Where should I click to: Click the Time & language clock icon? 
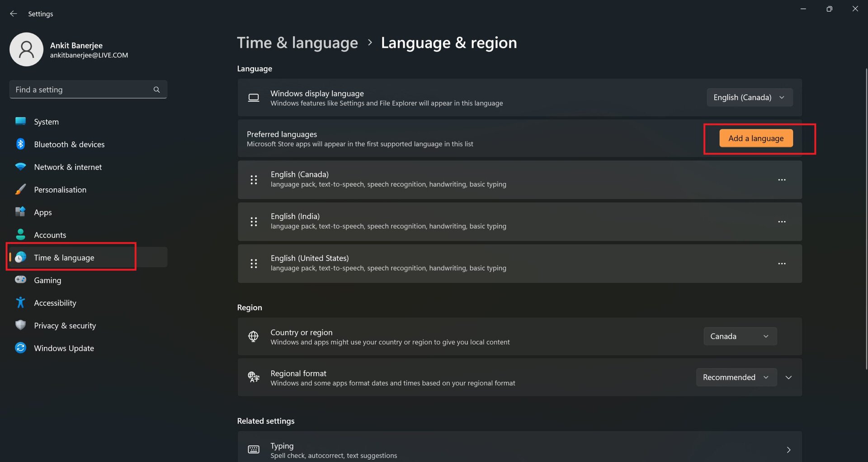[20, 257]
